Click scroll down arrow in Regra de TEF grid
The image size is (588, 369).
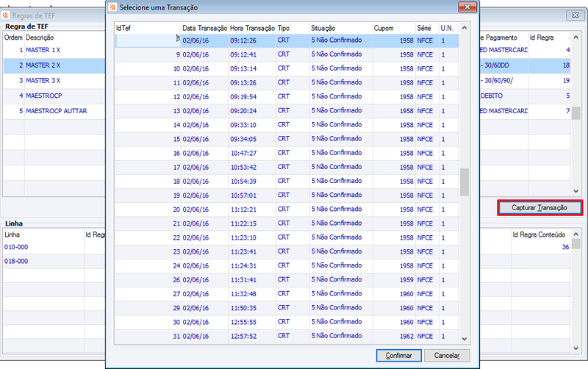click(576, 191)
